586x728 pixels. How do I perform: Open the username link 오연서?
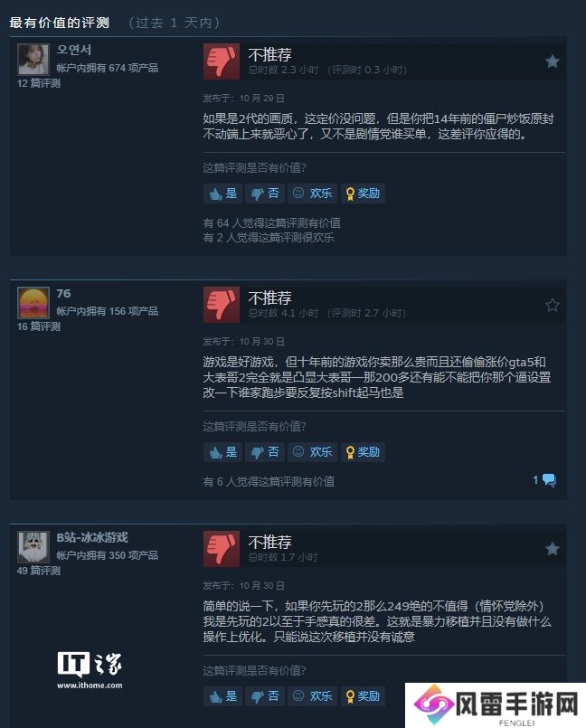pyautogui.click(x=74, y=49)
